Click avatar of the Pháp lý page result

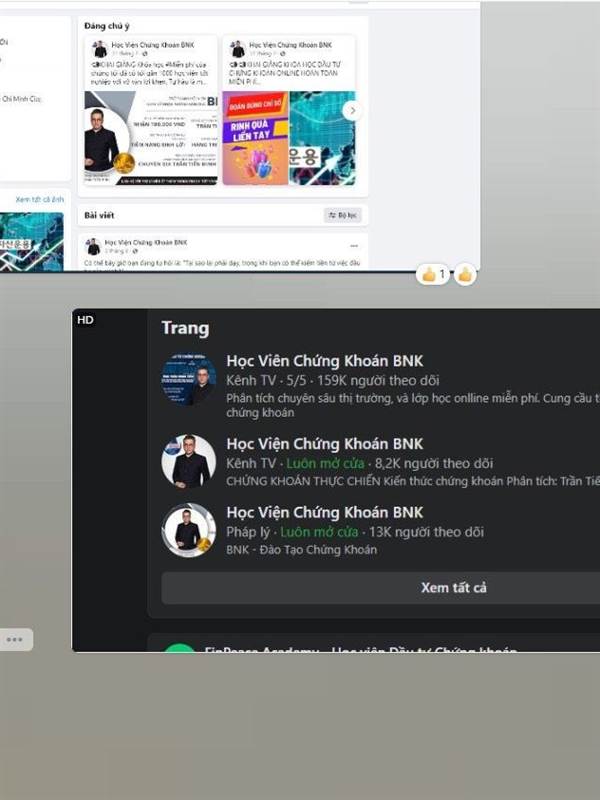coord(189,530)
